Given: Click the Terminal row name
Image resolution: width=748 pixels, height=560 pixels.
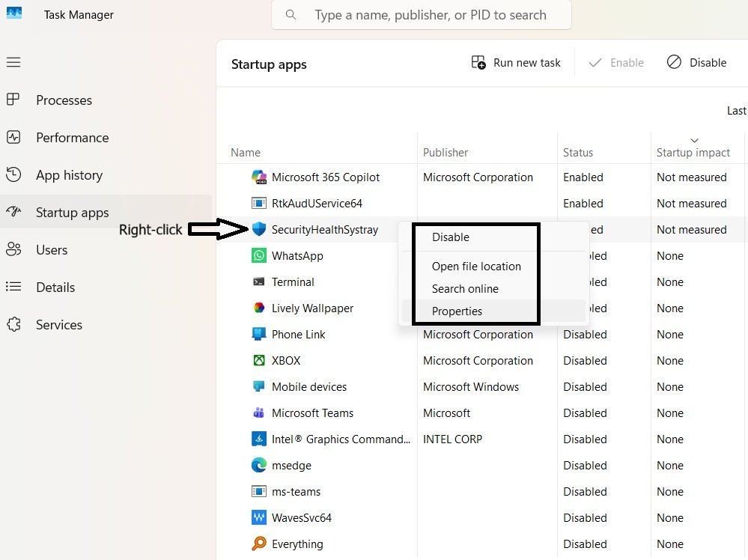Looking at the screenshot, I should (x=293, y=282).
